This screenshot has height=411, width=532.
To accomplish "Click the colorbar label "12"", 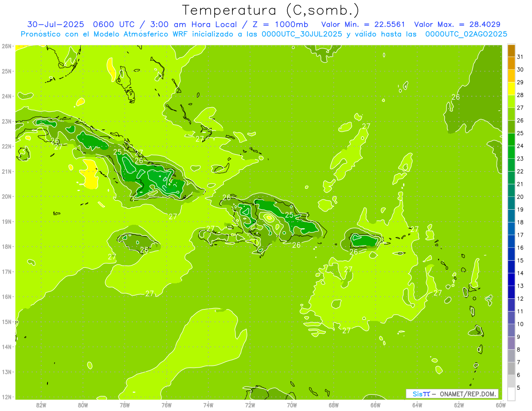I will [520, 298].
